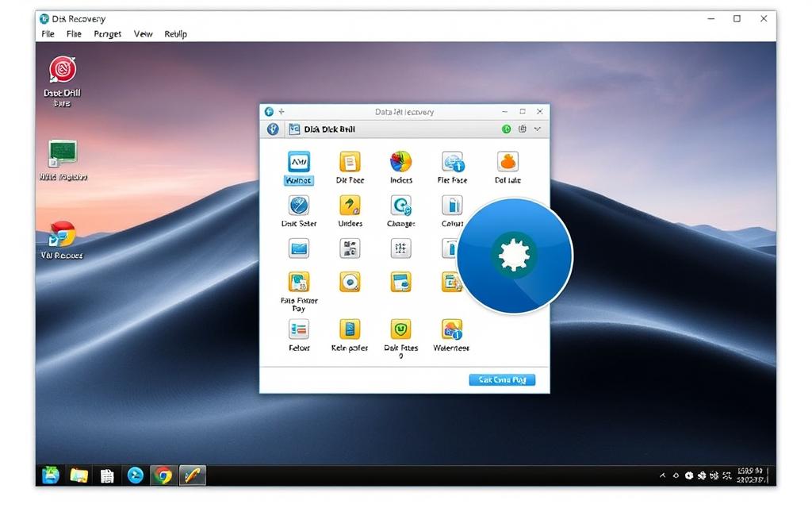Open the unlabeled blue folder icon
The image size is (812, 508).
299,248
